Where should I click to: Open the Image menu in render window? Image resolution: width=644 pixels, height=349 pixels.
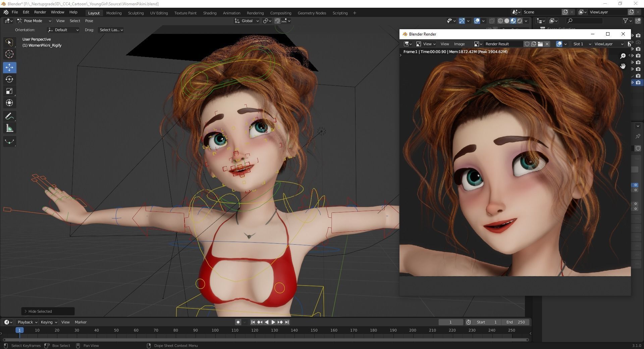tap(459, 44)
